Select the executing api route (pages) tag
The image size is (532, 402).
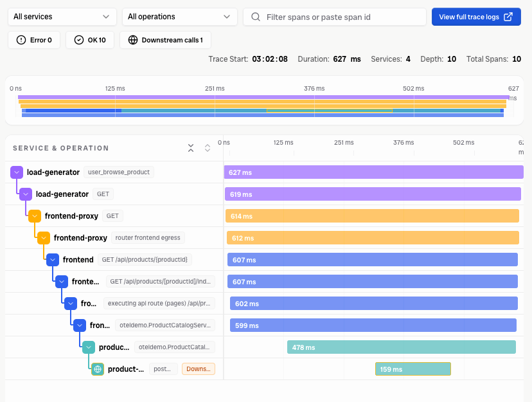click(x=159, y=303)
